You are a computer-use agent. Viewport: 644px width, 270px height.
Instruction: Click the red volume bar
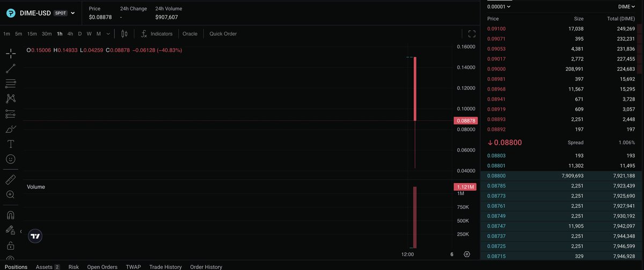coord(415,217)
